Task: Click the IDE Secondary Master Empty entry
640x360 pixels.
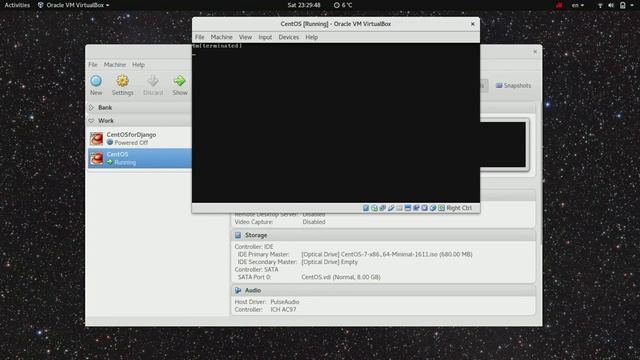Action: coord(329,262)
